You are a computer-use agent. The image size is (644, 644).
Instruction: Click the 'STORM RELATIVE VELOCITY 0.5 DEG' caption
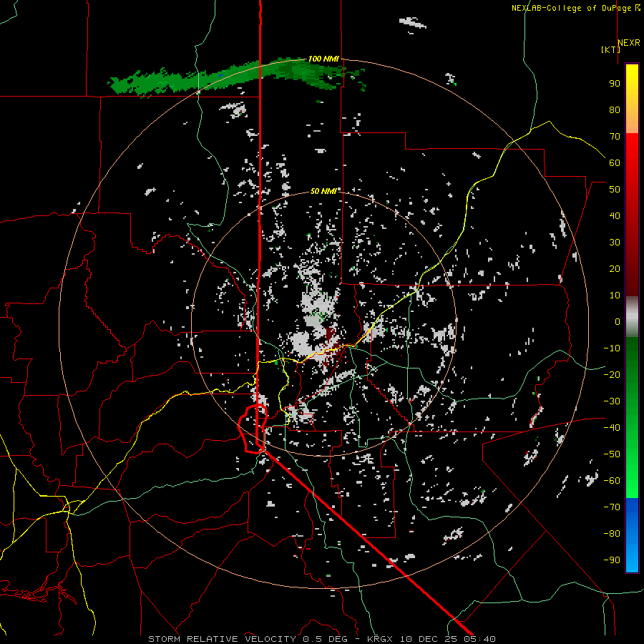point(248,639)
